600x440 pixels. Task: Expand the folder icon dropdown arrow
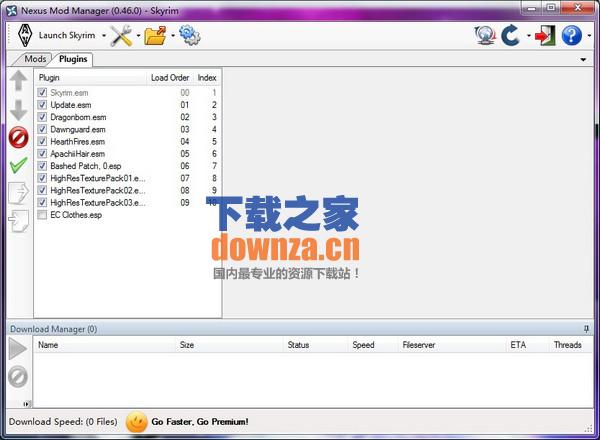(173, 36)
